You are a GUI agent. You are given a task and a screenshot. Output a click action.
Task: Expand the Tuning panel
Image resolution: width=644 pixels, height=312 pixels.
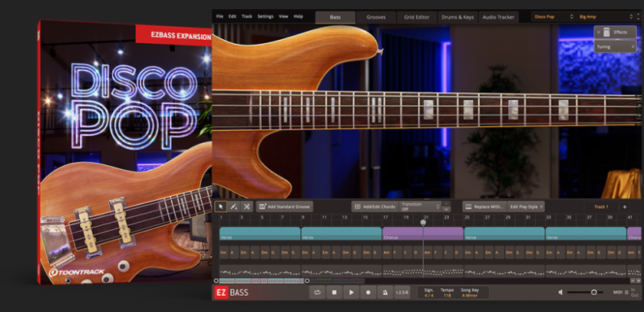pyautogui.click(x=615, y=47)
